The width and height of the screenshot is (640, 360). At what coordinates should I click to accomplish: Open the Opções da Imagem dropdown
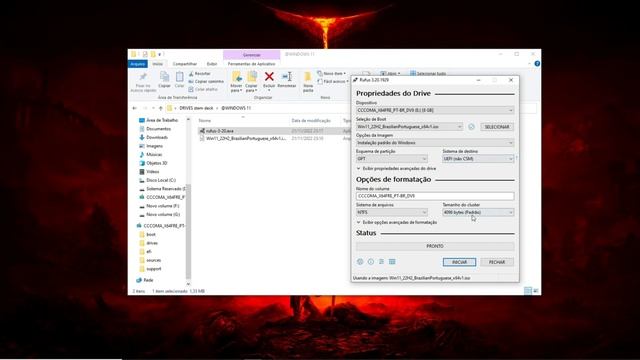[435, 143]
